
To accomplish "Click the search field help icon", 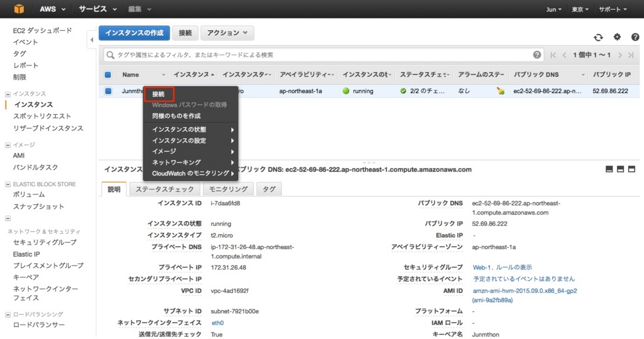I will (537, 55).
